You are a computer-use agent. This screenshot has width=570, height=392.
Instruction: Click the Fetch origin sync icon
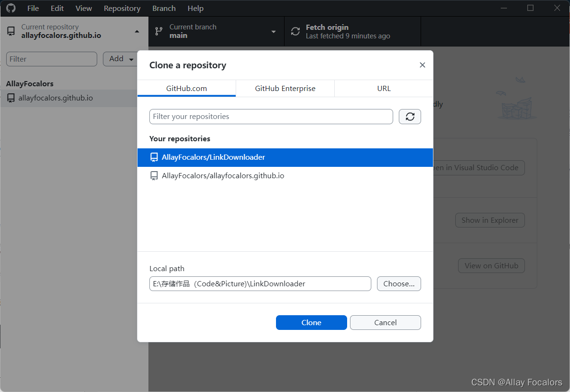295,31
